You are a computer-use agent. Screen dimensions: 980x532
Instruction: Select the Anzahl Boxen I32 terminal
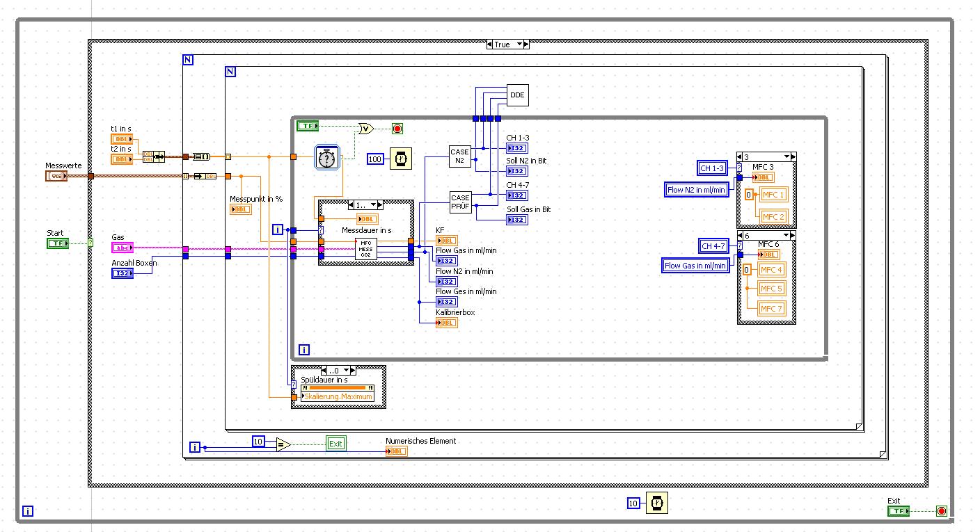click(122, 273)
